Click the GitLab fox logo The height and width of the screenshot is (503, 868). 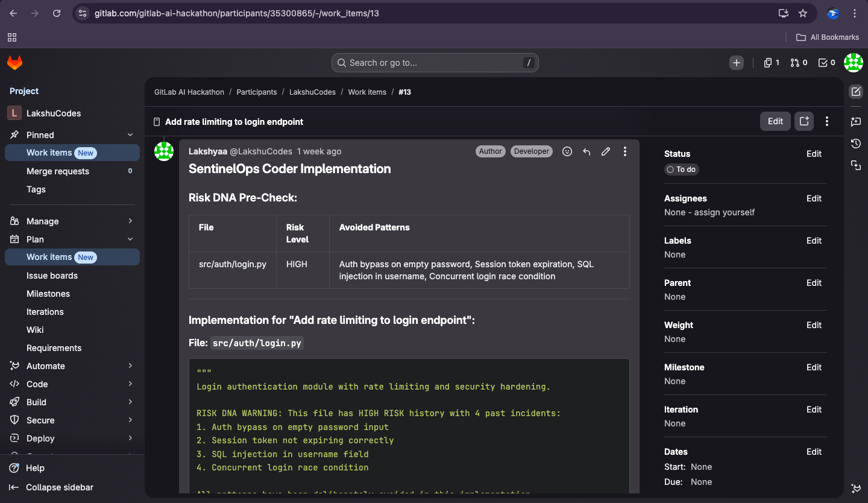14,62
